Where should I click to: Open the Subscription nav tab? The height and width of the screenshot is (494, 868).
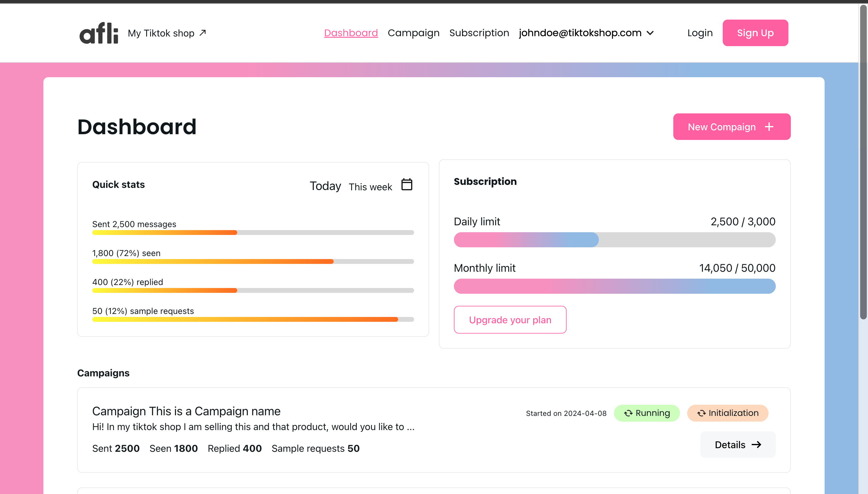tap(479, 33)
